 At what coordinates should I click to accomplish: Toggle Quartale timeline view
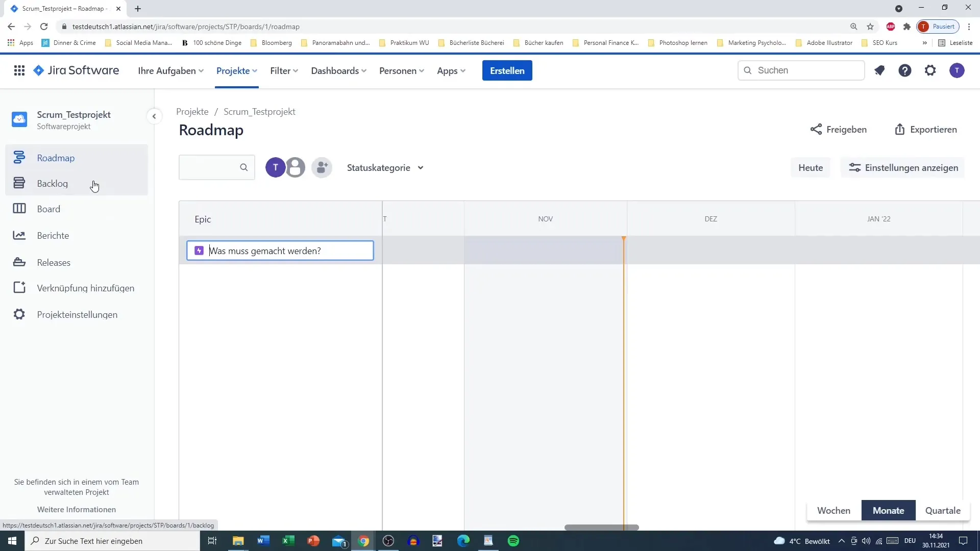(943, 510)
